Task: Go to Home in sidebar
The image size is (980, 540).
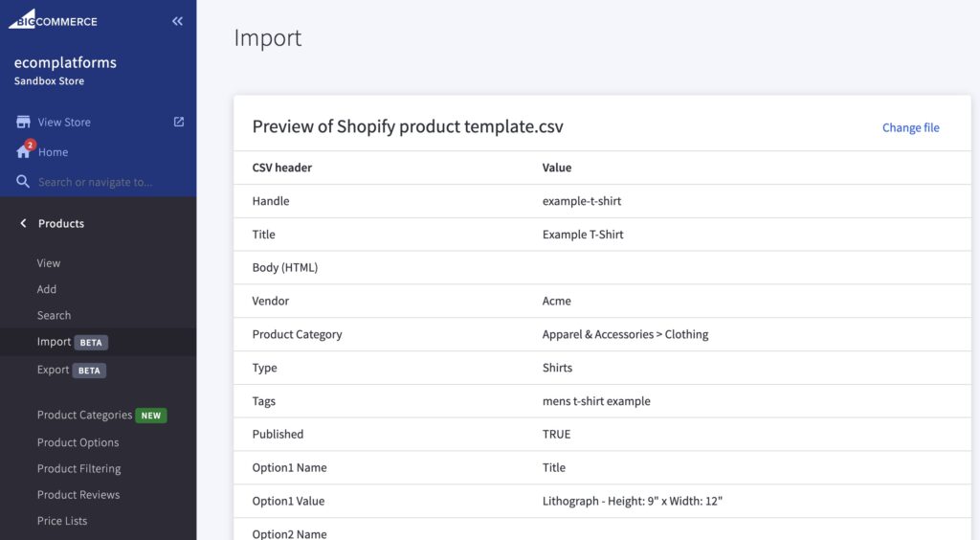Action: (54, 152)
